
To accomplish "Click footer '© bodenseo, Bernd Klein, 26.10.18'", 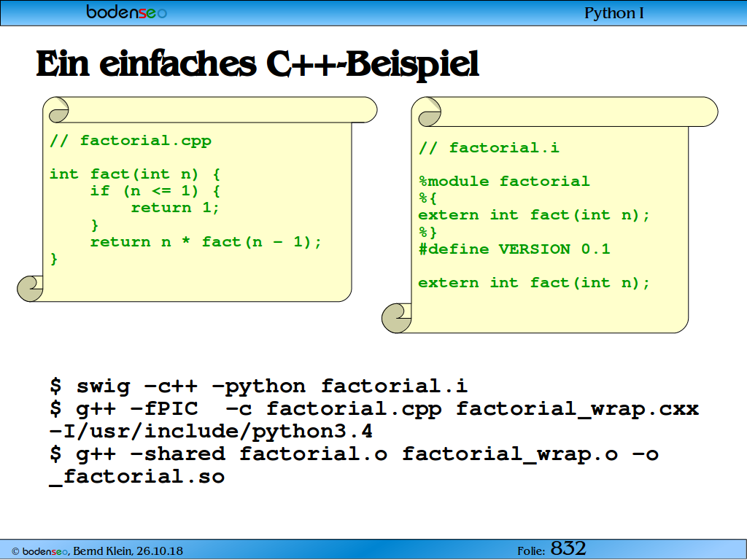I will 97,551.
